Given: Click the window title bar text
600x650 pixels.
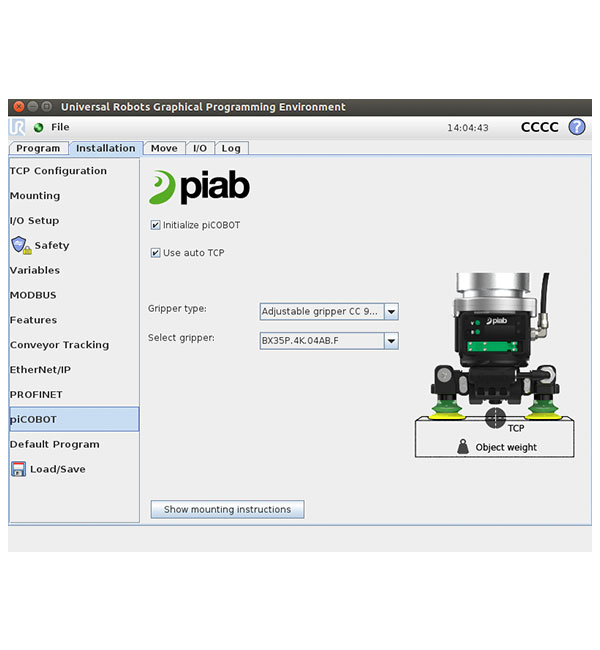Looking at the screenshot, I should pyautogui.click(x=203, y=107).
